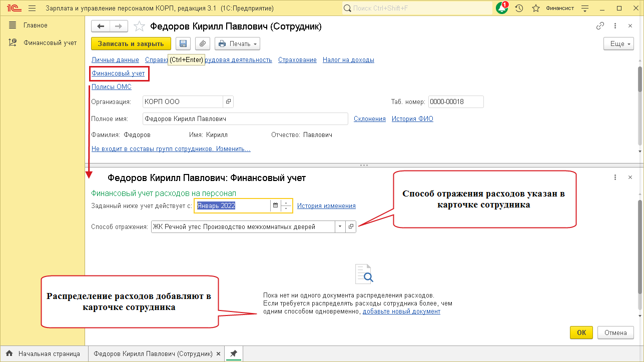
Task: Click Записать и закрыть button
Action: pos(131,43)
